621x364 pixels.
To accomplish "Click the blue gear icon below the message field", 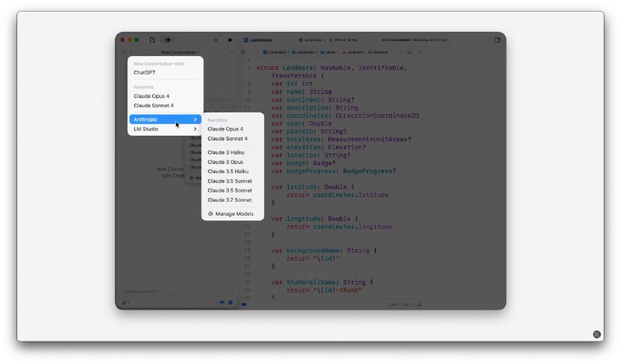I will 230,303.
